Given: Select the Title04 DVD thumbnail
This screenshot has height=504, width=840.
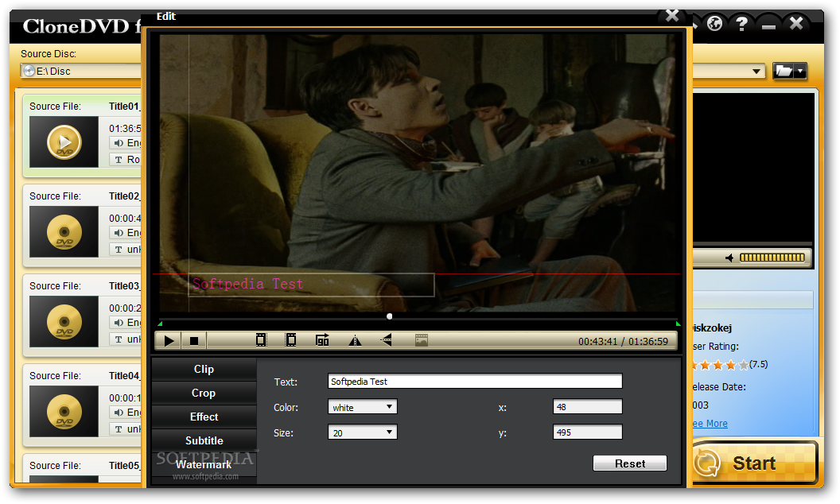Looking at the screenshot, I should (64, 411).
